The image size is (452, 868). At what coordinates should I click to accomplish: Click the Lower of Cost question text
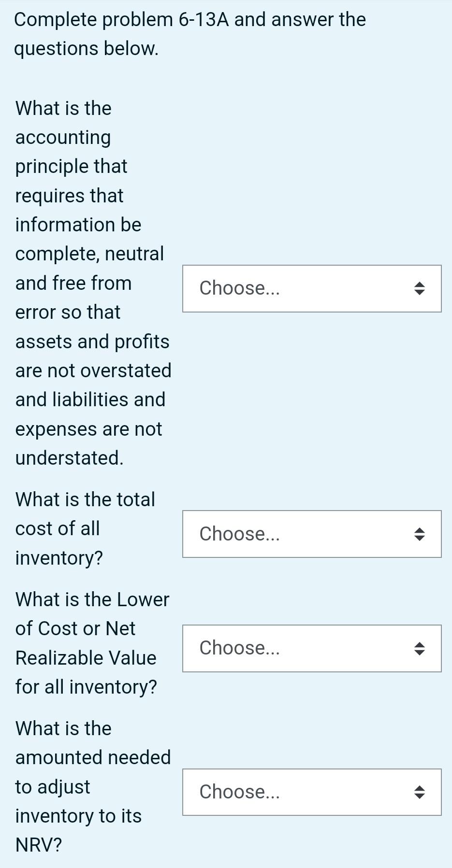92,642
